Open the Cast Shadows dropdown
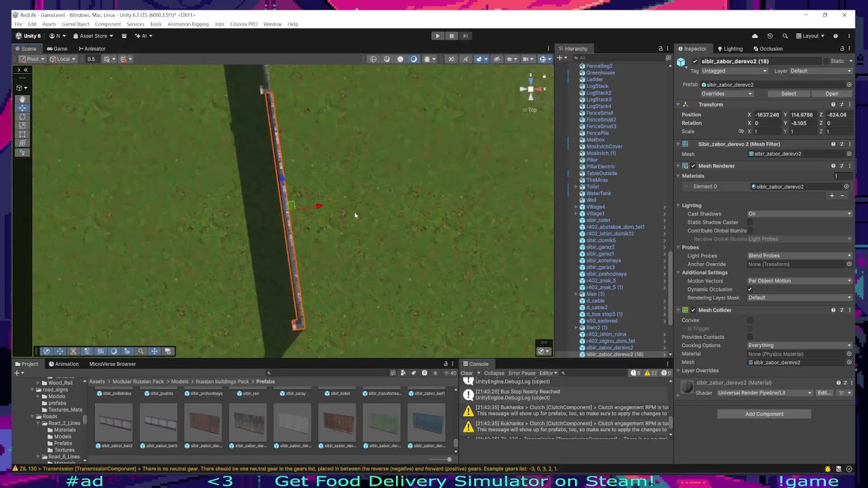Screen dimensions: 868x488 point(800,214)
